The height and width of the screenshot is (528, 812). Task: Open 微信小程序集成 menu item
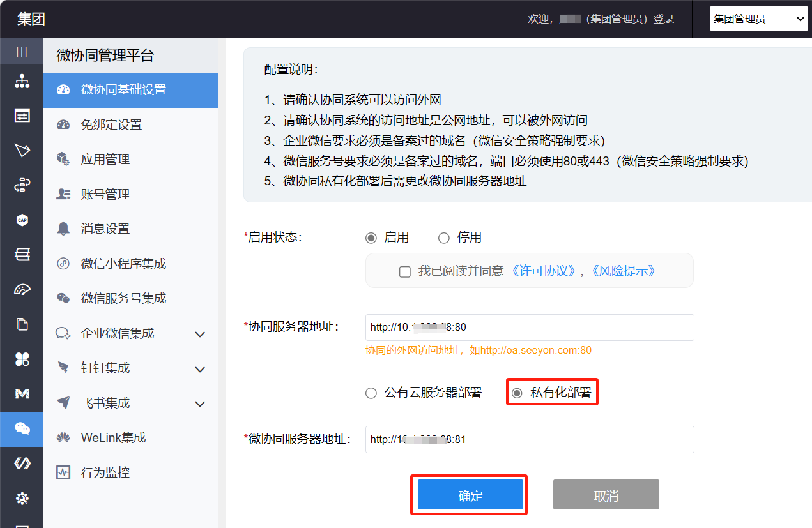click(130, 264)
